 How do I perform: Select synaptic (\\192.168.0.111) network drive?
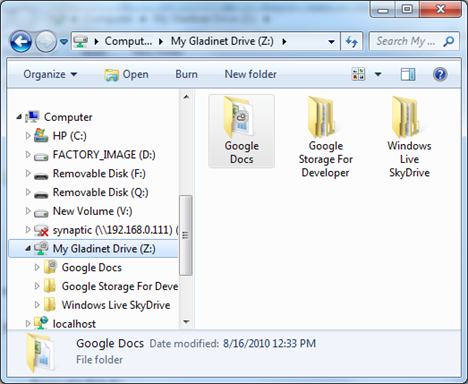[115, 230]
